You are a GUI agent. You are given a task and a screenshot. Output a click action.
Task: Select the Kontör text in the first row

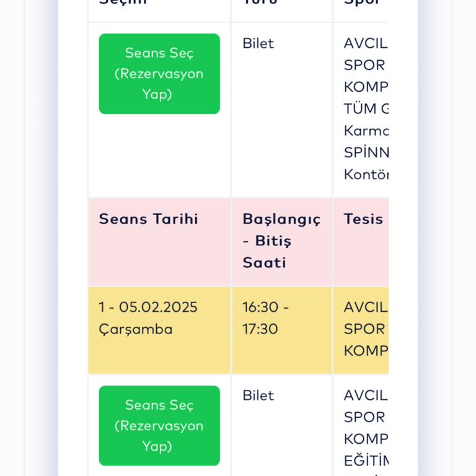pos(366,175)
